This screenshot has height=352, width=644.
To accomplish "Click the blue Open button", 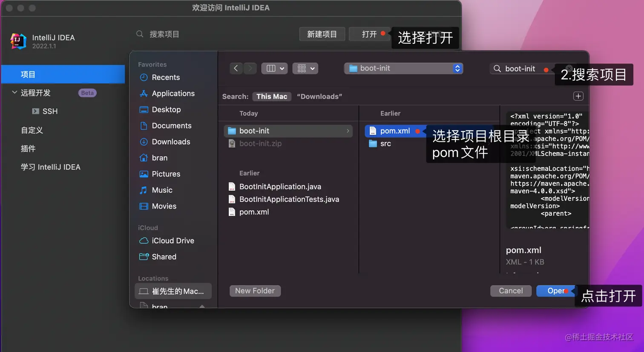I will [556, 291].
